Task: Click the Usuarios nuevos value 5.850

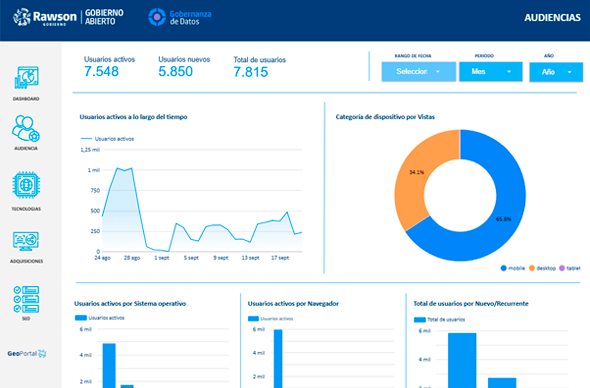Action: (175, 72)
